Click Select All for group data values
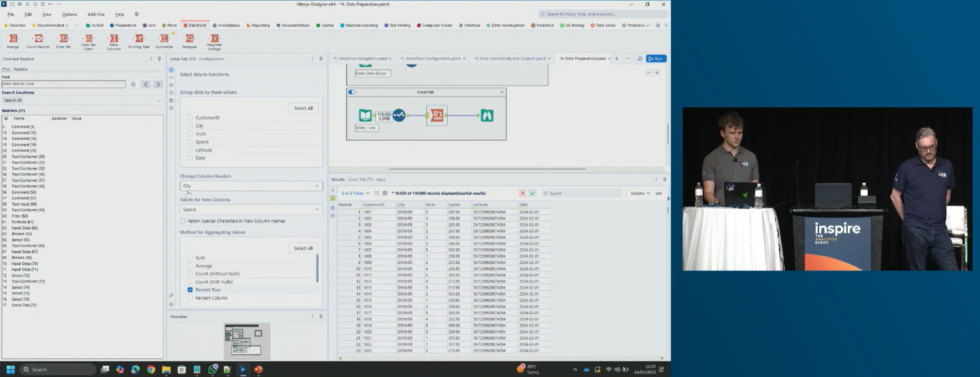 (x=303, y=108)
